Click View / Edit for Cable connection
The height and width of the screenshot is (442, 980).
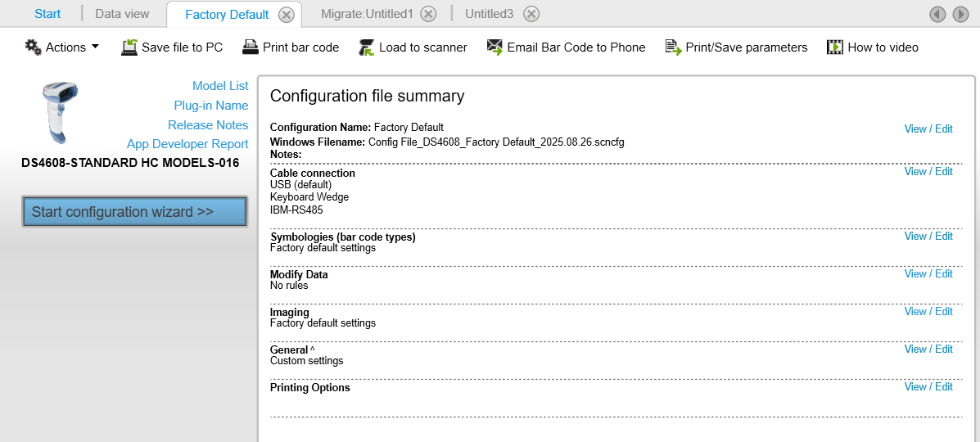point(928,172)
